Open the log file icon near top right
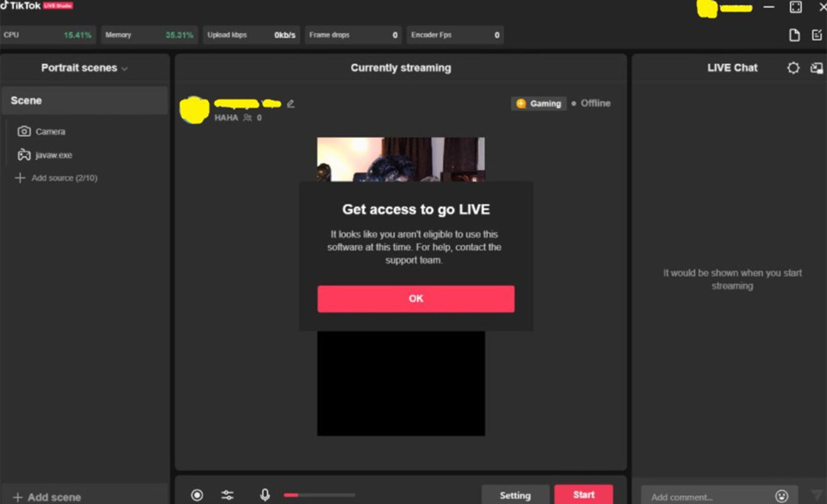The width and height of the screenshot is (827, 504). coord(794,35)
